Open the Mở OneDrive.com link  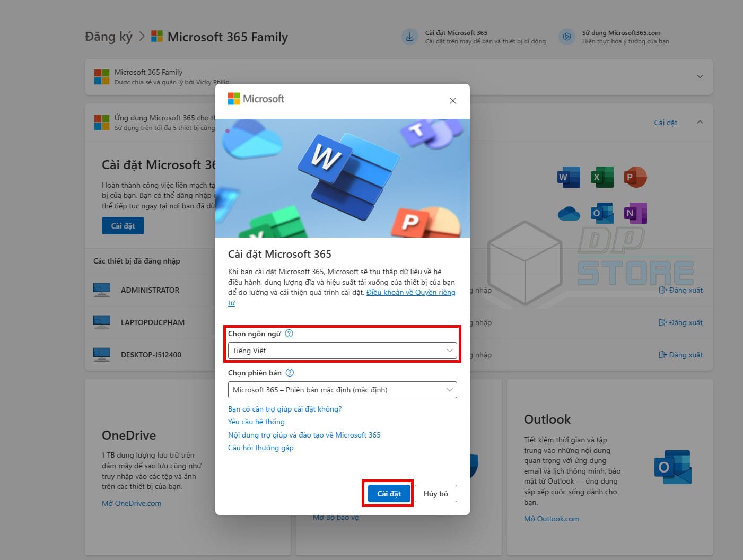132,503
